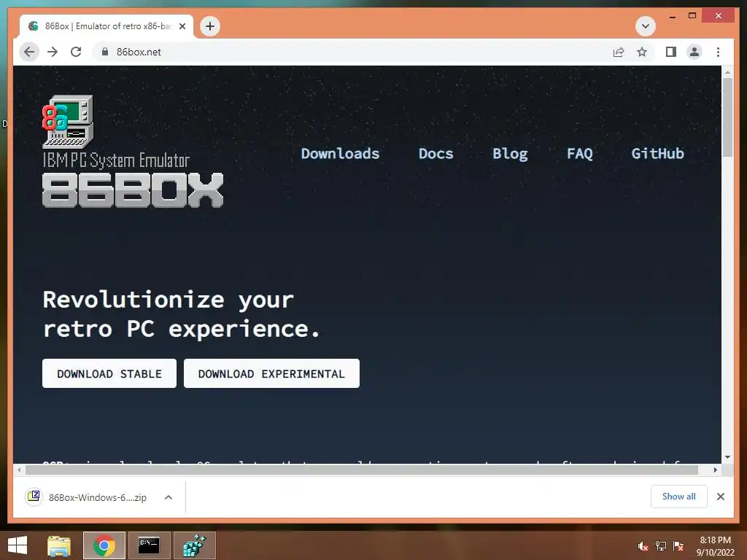Share this page using the share icon

point(619,52)
